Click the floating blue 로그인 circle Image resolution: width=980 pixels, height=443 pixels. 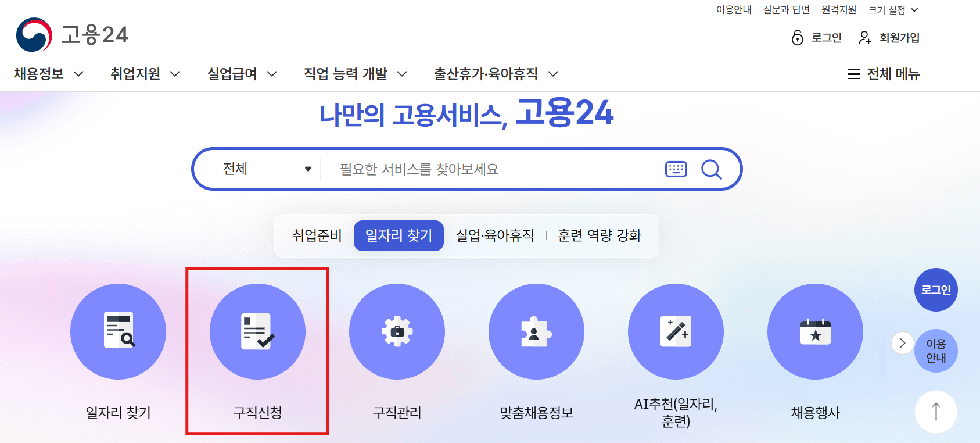(936, 290)
